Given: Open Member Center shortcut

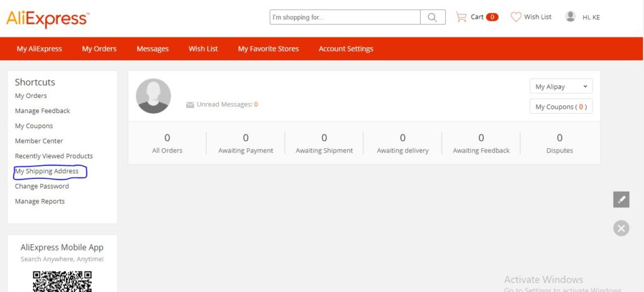Looking at the screenshot, I should [39, 141].
